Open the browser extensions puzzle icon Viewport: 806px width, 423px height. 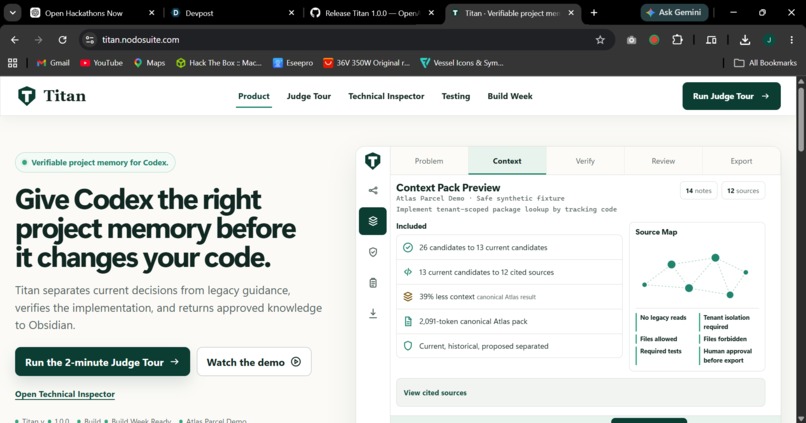[677, 40]
